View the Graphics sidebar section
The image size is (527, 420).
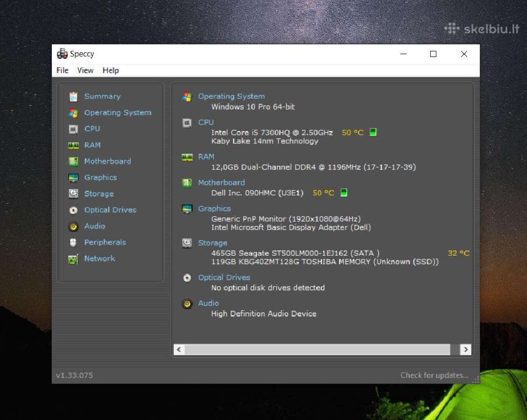100,177
